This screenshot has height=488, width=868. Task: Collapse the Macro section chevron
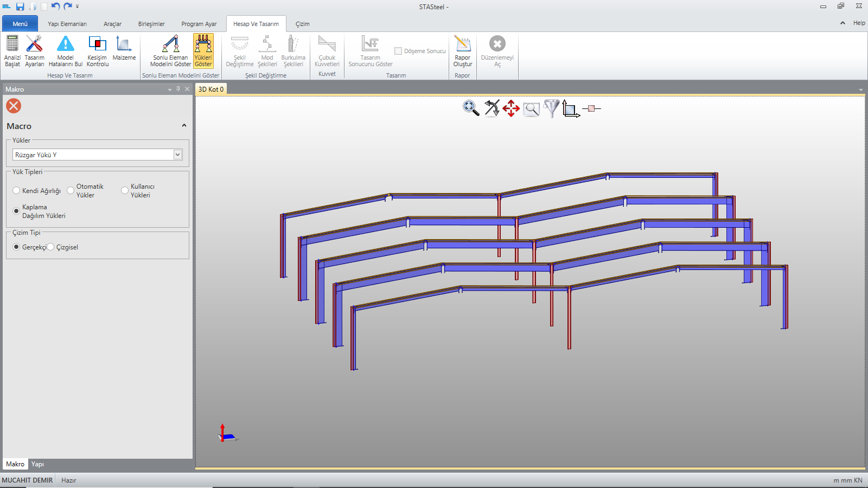[x=184, y=126]
